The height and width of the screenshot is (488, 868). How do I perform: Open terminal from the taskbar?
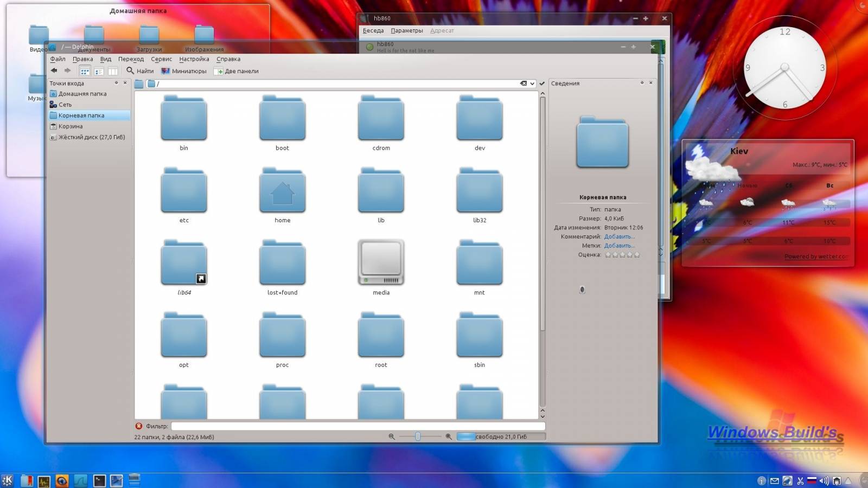pos(99,480)
